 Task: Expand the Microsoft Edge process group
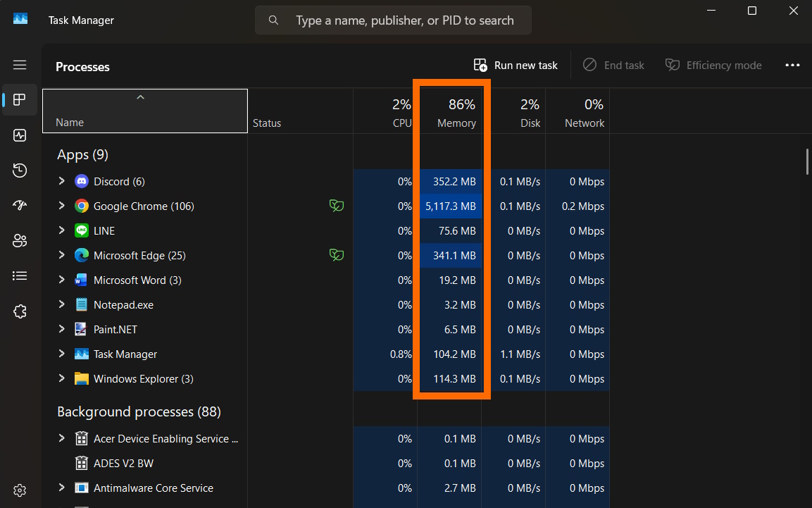coord(62,255)
